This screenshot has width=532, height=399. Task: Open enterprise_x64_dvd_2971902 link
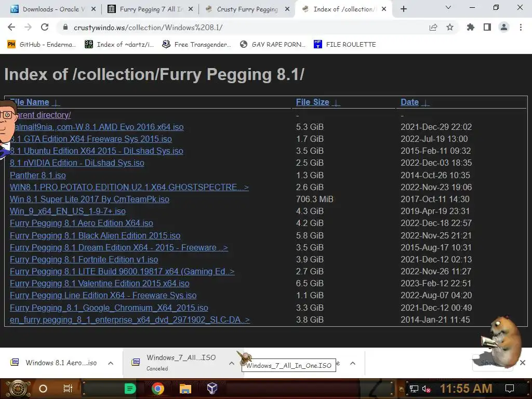129,320
